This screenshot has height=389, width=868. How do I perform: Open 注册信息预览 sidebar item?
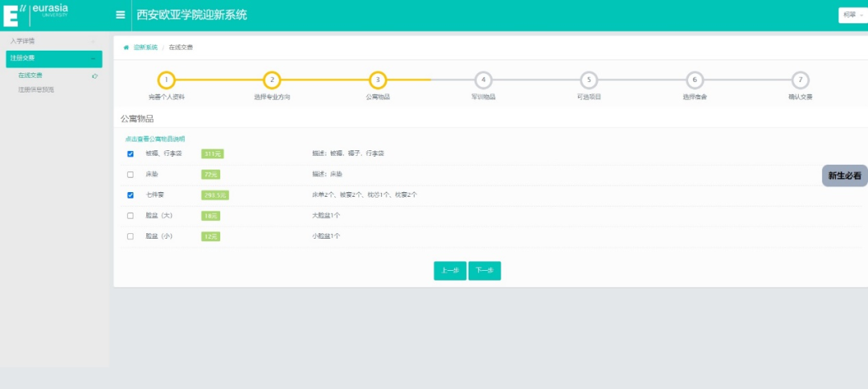pyautogui.click(x=36, y=89)
